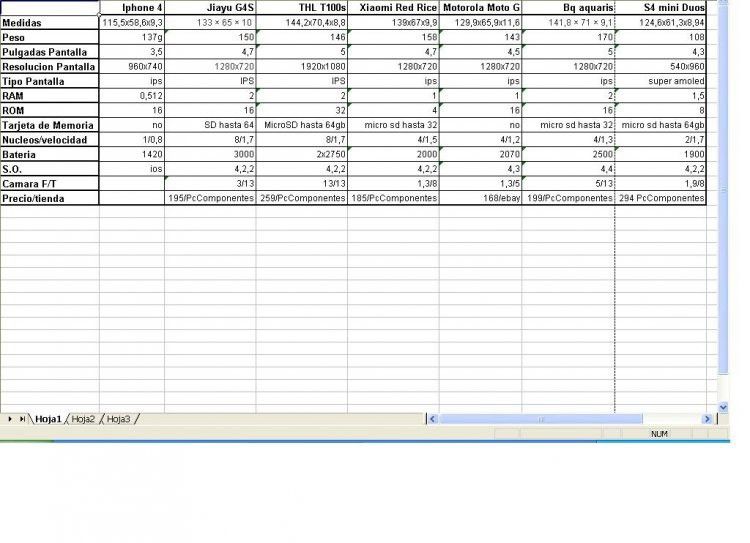
Task: Select the Nucleos/velocidad row label
Action: pyautogui.click(x=50, y=140)
